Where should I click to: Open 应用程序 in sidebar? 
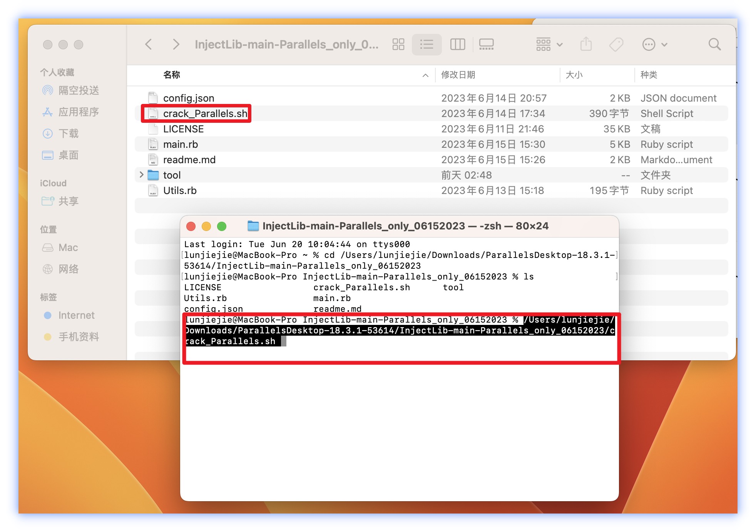[79, 112]
